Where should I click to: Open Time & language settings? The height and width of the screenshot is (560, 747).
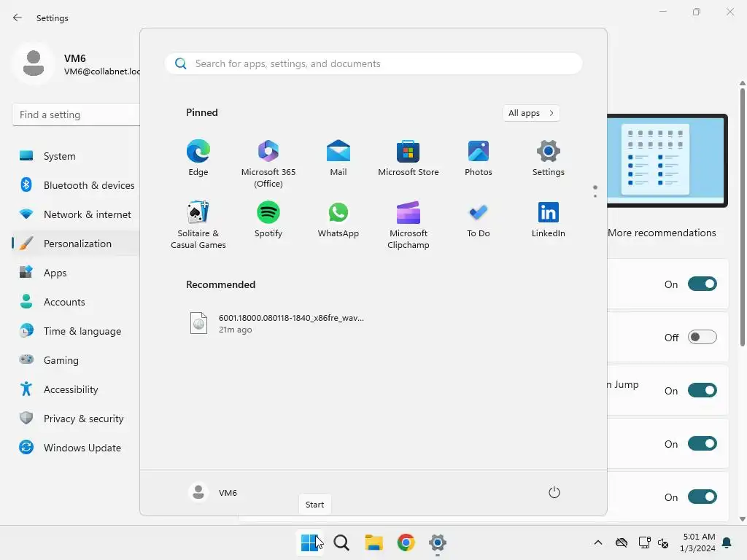[x=76, y=331]
